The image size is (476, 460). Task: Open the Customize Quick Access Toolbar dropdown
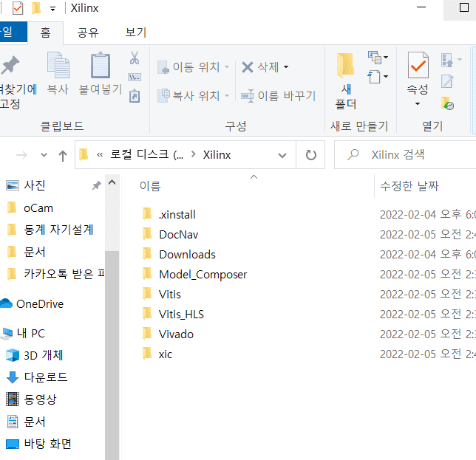point(52,9)
